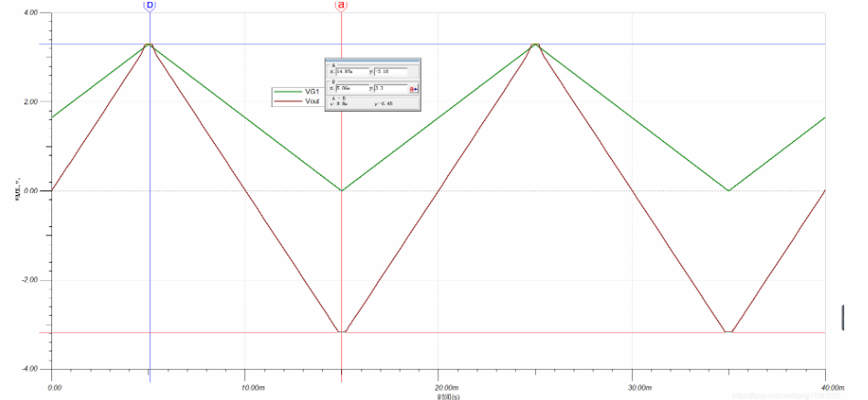Click the red Vout legend line sample
Screen dimensions: 868x400
[x=288, y=101]
